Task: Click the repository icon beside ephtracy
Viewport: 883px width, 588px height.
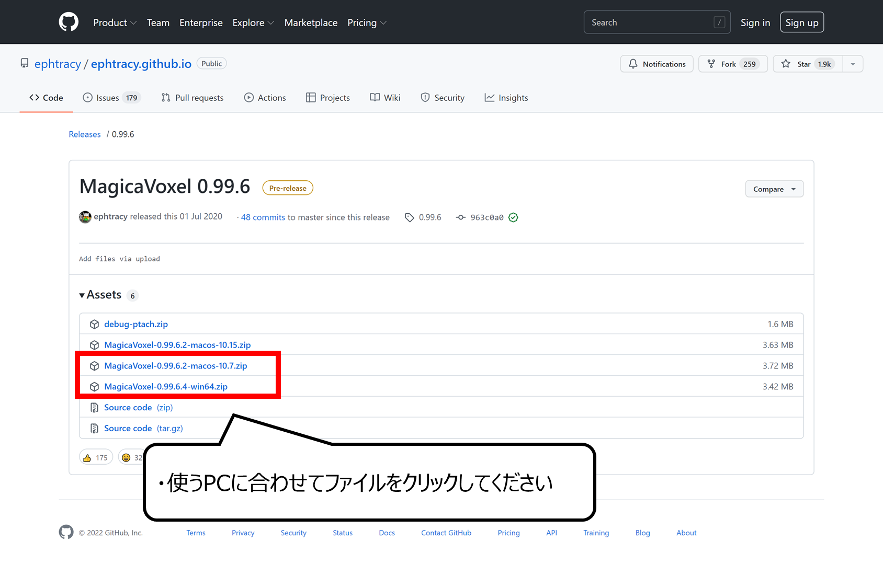Action: pyautogui.click(x=25, y=63)
